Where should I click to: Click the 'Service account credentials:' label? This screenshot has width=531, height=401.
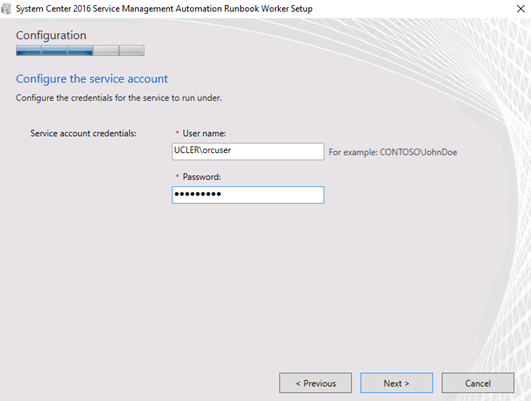coord(83,133)
